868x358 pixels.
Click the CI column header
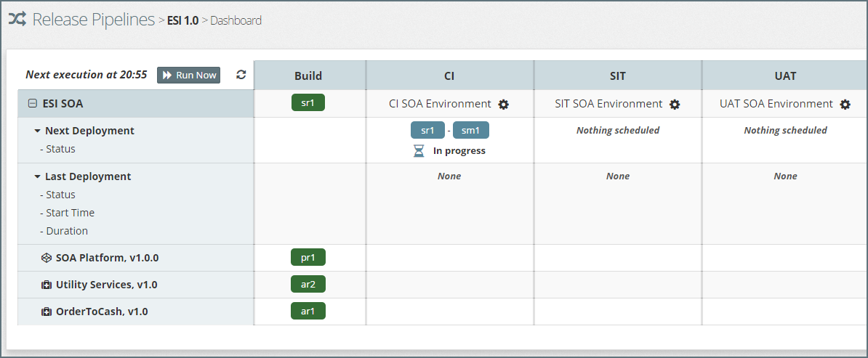(x=449, y=76)
